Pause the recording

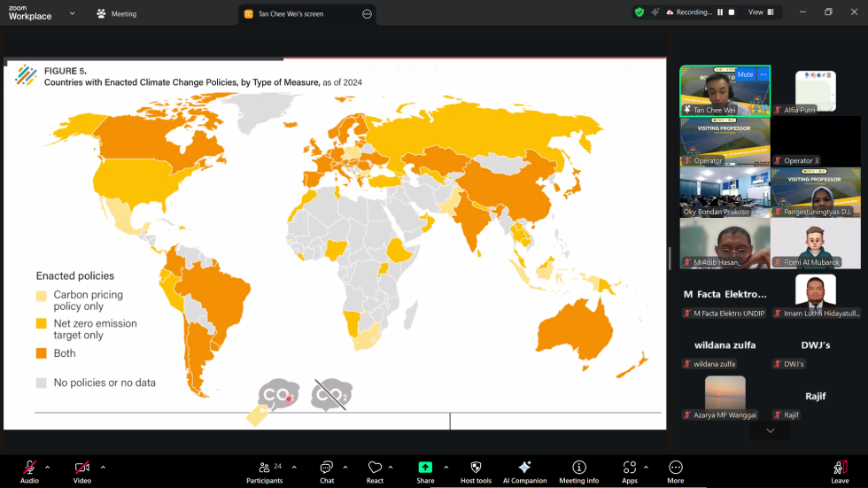(x=720, y=12)
